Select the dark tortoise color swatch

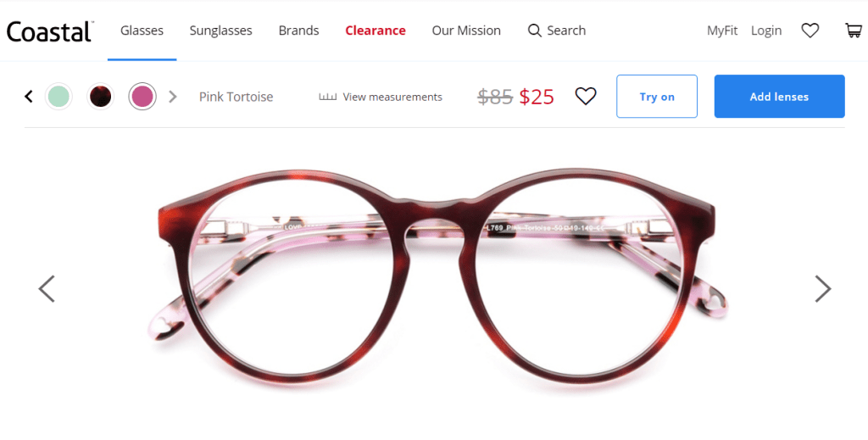pyautogui.click(x=100, y=96)
